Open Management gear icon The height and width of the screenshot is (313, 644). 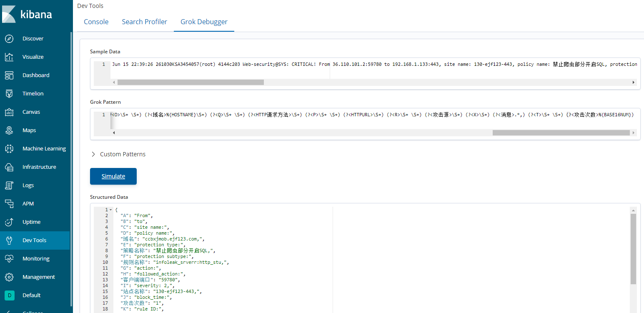9,277
